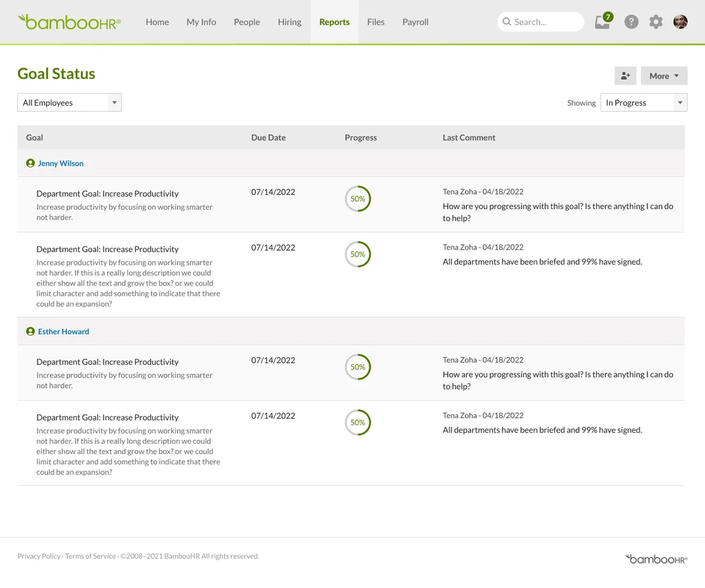Click Esther Howard's first goal 50% progress ring
Image resolution: width=705 pixels, height=588 pixels.
click(358, 367)
